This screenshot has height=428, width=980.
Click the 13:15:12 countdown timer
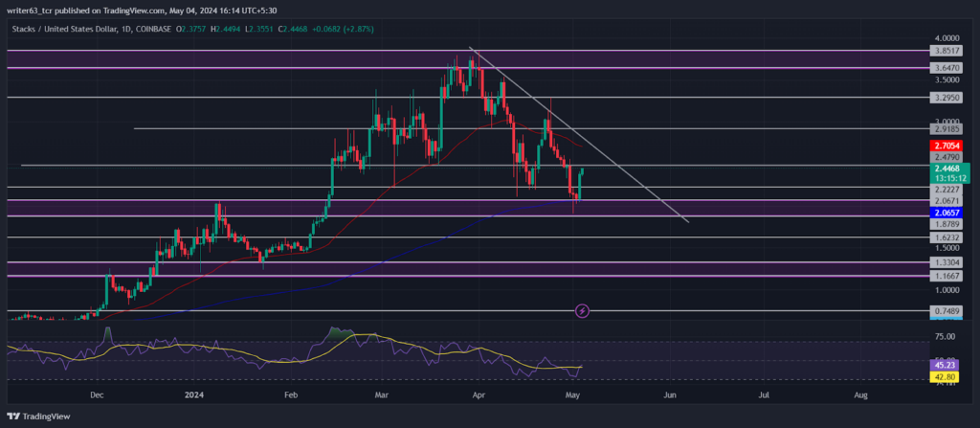pyautogui.click(x=950, y=176)
